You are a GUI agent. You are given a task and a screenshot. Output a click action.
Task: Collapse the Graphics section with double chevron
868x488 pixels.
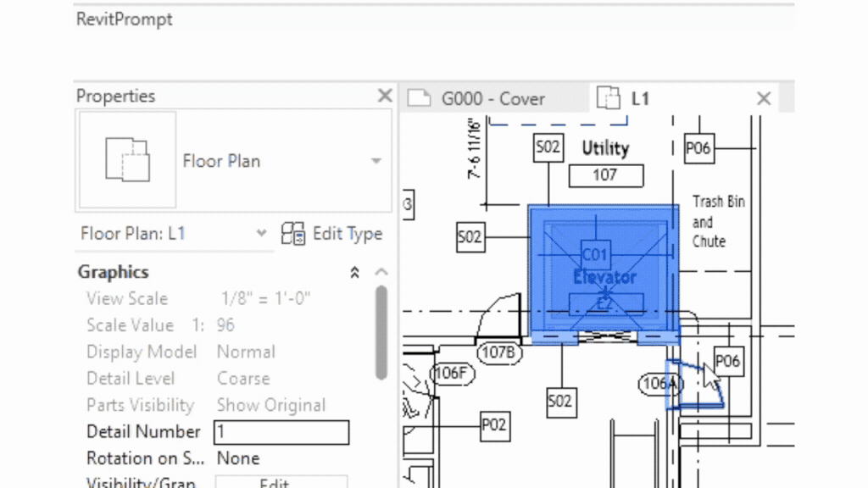pos(355,272)
